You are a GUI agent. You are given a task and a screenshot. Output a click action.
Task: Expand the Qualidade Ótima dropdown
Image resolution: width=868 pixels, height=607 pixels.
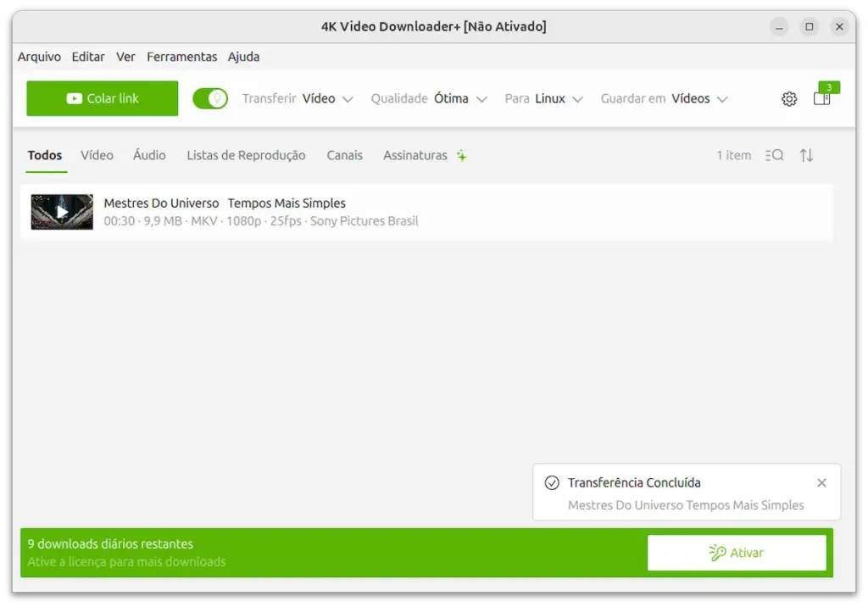click(x=429, y=98)
